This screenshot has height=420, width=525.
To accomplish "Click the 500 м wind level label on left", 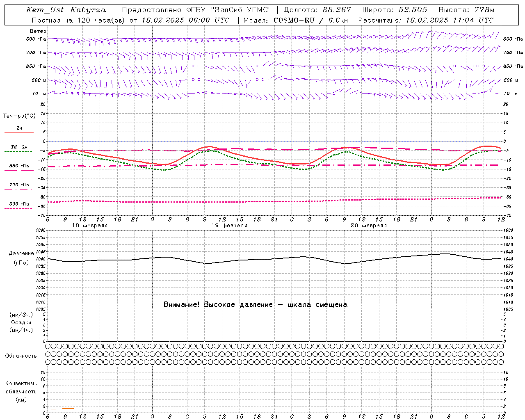I will point(39,80).
